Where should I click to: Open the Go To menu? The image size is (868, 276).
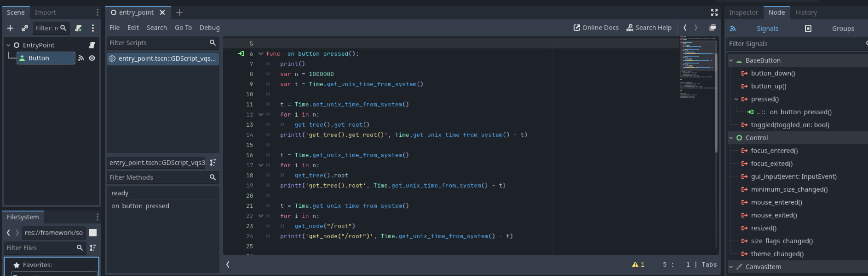pyautogui.click(x=183, y=28)
